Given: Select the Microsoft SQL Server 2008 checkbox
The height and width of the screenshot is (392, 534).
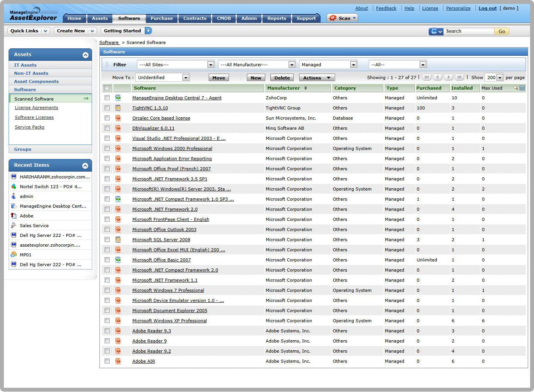Looking at the screenshot, I should (107, 240).
